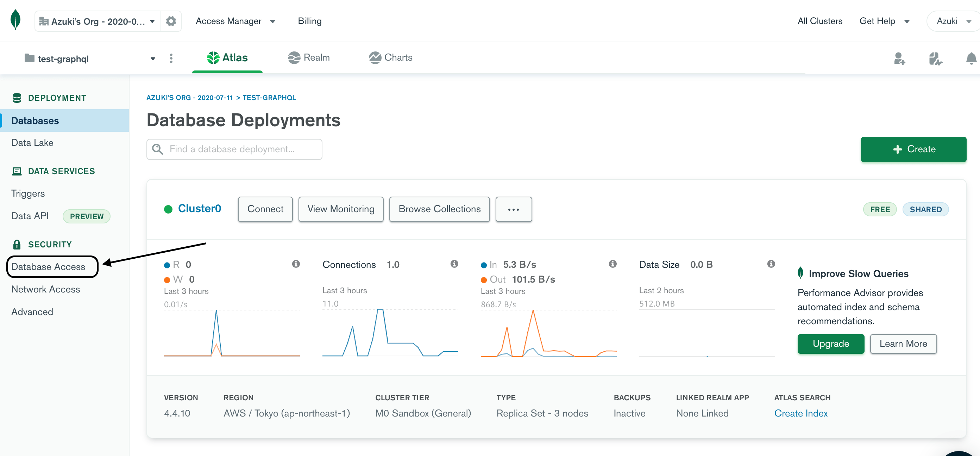Open the Access Manager dropdown
980x456 pixels.
(235, 21)
